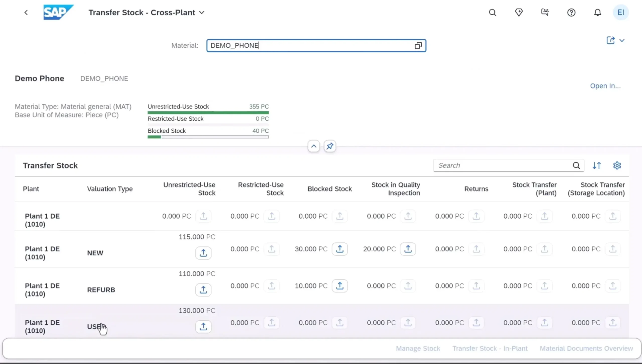The height and width of the screenshot is (364, 642).
Task: Click the Plant column header
Action: (x=31, y=189)
